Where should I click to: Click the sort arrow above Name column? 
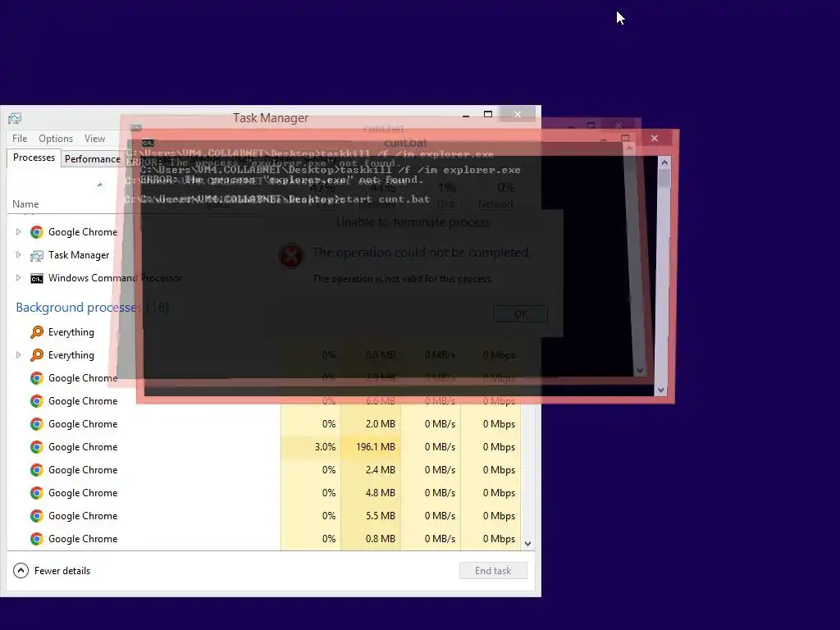coord(99,185)
